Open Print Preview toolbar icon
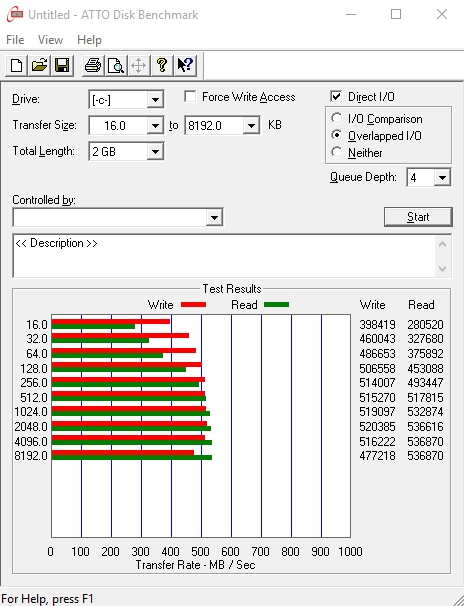Viewport: 464px width, 606px height. [x=116, y=65]
